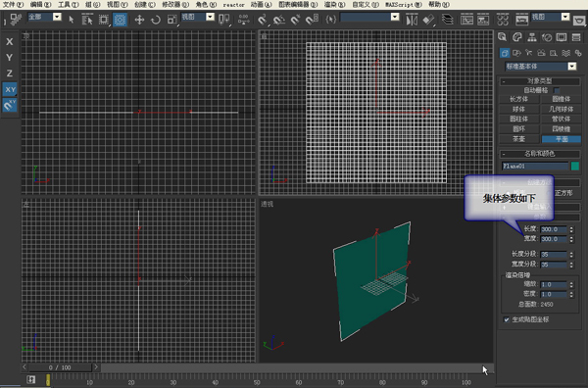
Task: Restrict to Y axis constraint
Action: [x=10, y=58]
